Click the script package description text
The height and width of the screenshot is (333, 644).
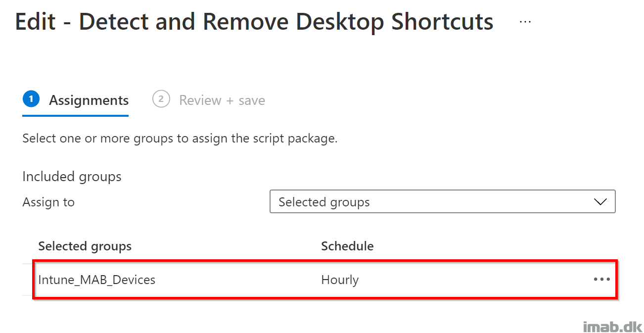coord(180,139)
